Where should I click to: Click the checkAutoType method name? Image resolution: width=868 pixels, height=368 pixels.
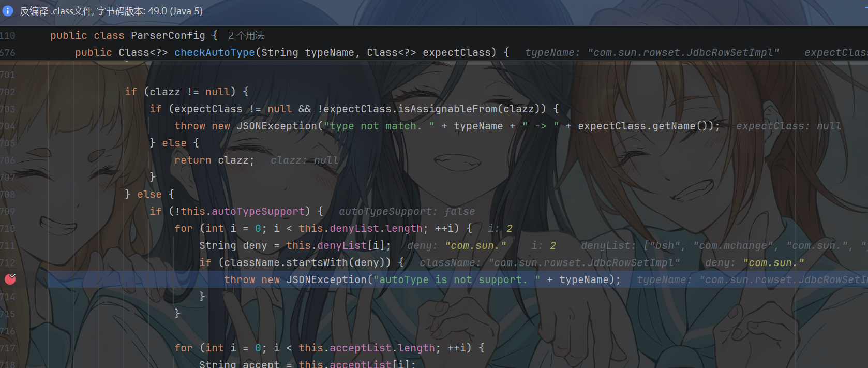click(215, 52)
